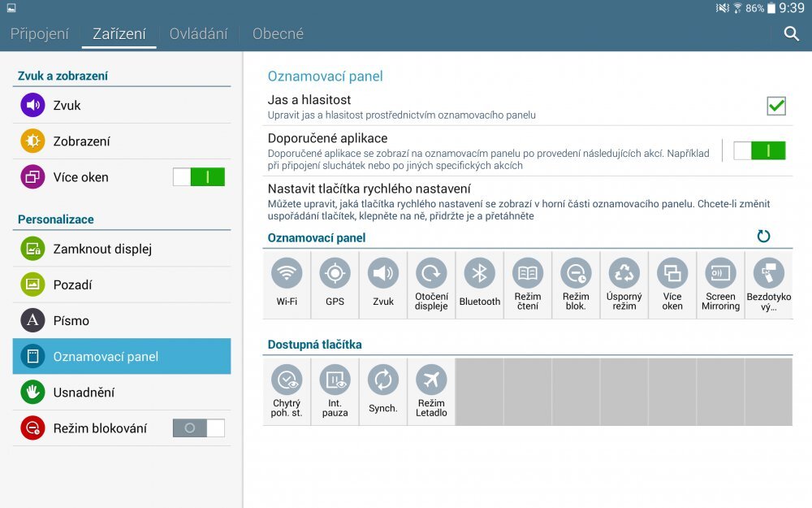This screenshot has height=508, width=812.
Task: Switch to the Připojení tab
Action: click(41, 33)
